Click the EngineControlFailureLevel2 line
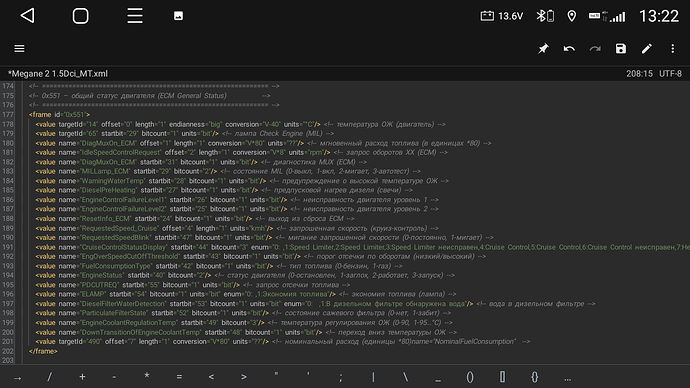Viewport: 690px width, 388px height. [237, 209]
